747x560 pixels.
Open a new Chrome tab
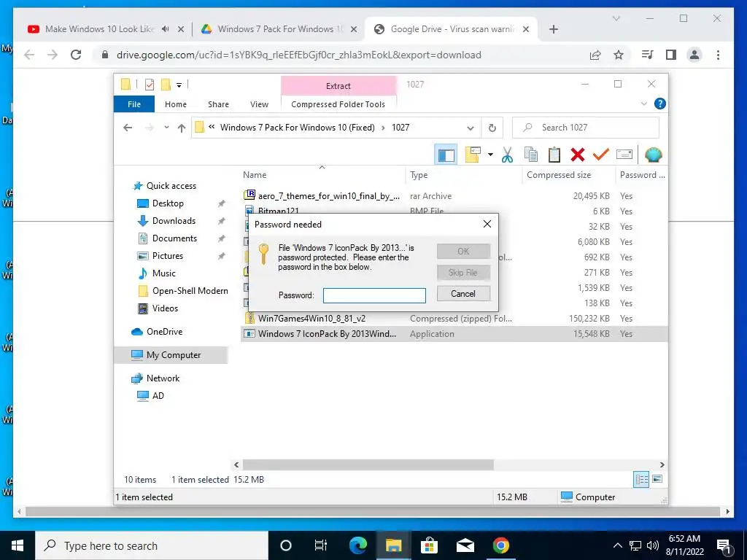click(553, 29)
